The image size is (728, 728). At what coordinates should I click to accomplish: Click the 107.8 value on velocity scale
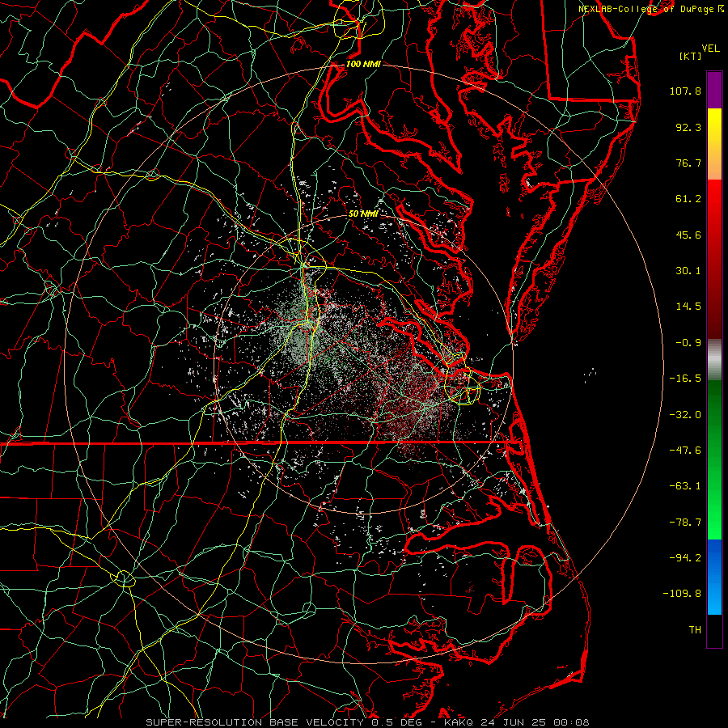[685, 91]
